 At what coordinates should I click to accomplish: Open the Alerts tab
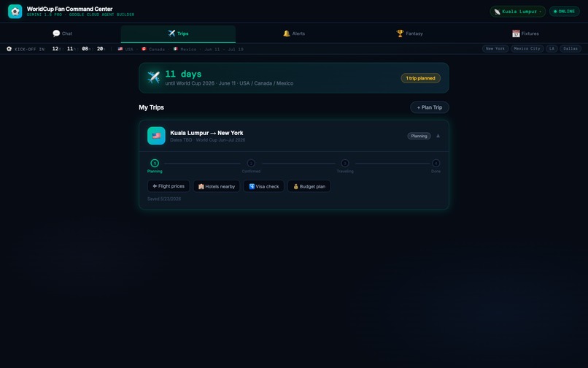[293, 34]
